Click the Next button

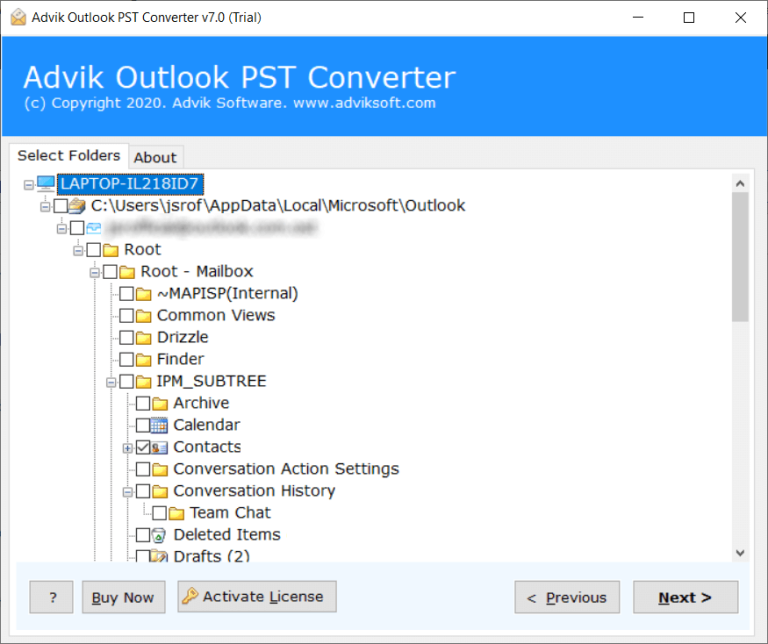pyautogui.click(x=685, y=597)
